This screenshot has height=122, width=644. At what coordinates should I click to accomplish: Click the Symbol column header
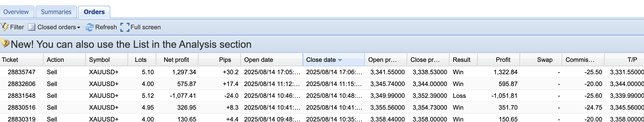tap(99, 60)
